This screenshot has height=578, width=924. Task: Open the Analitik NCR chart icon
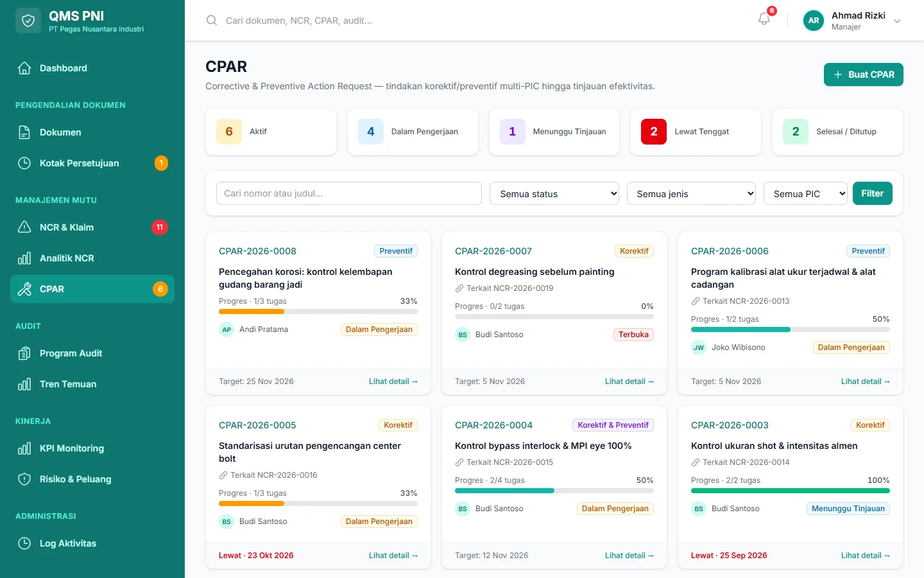pos(24,258)
